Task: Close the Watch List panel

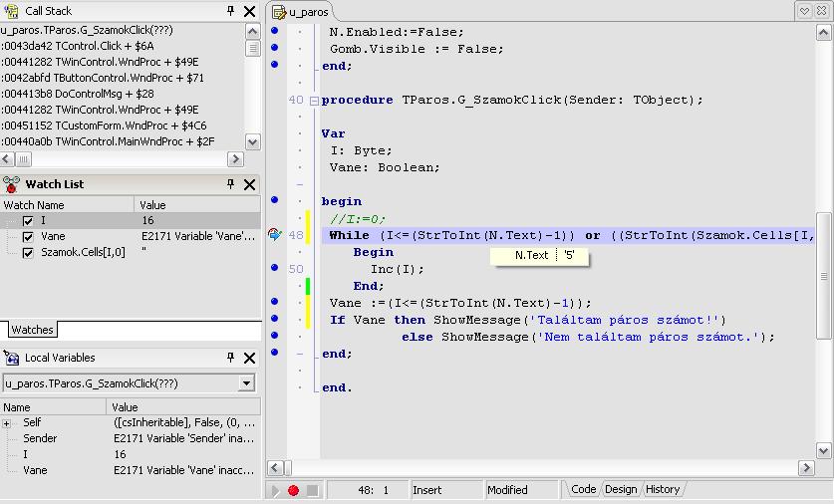Action: (249, 184)
